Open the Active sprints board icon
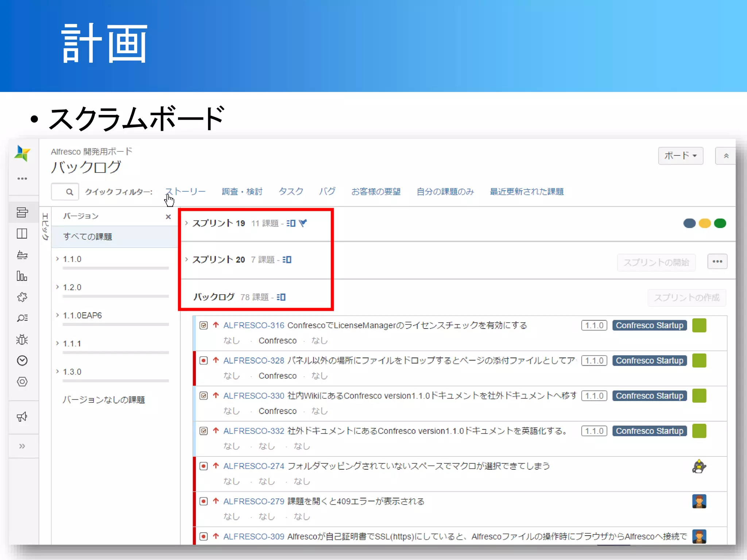 (22, 233)
